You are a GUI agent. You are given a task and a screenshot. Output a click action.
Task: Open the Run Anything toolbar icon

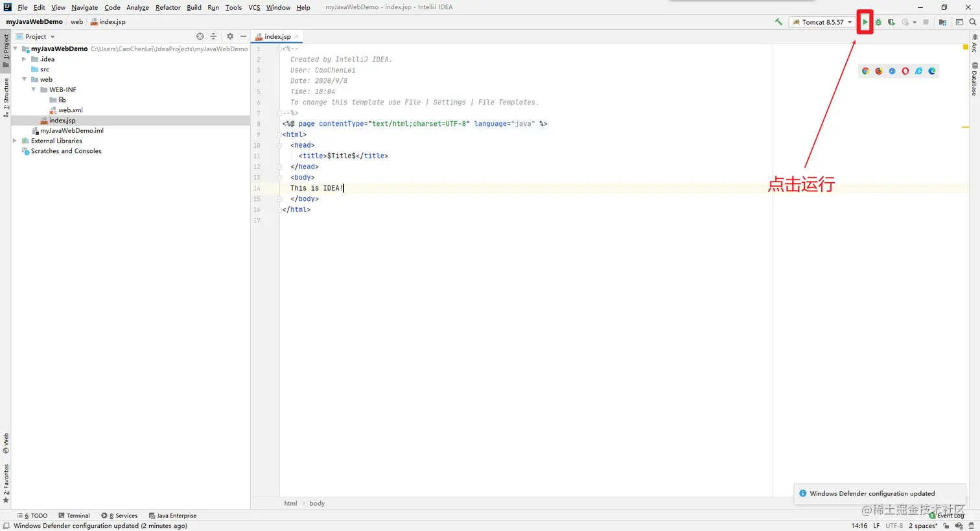click(x=959, y=22)
